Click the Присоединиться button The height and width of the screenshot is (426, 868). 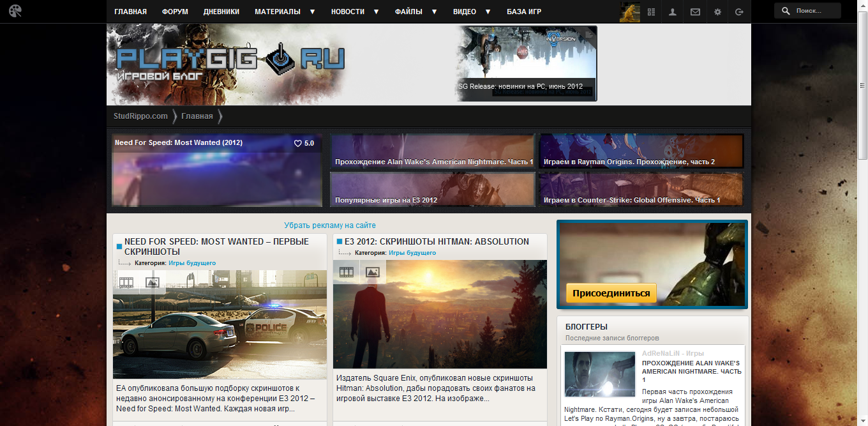(x=611, y=293)
